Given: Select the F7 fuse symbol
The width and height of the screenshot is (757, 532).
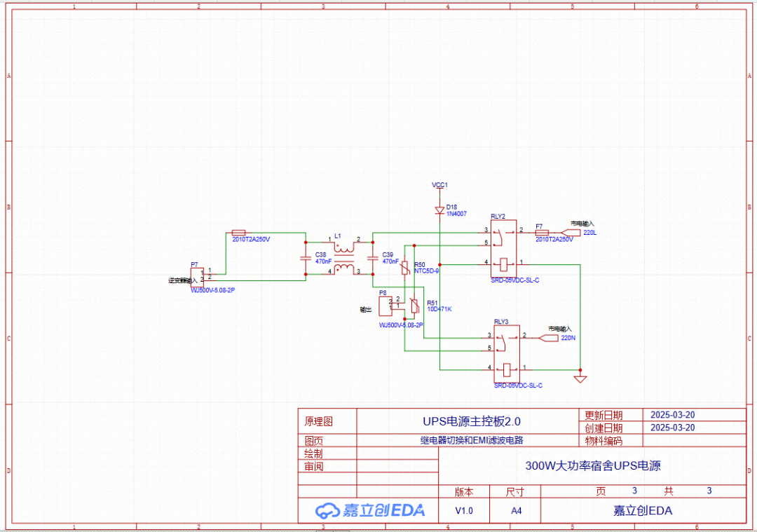Looking at the screenshot, I should tap(542, 233).
